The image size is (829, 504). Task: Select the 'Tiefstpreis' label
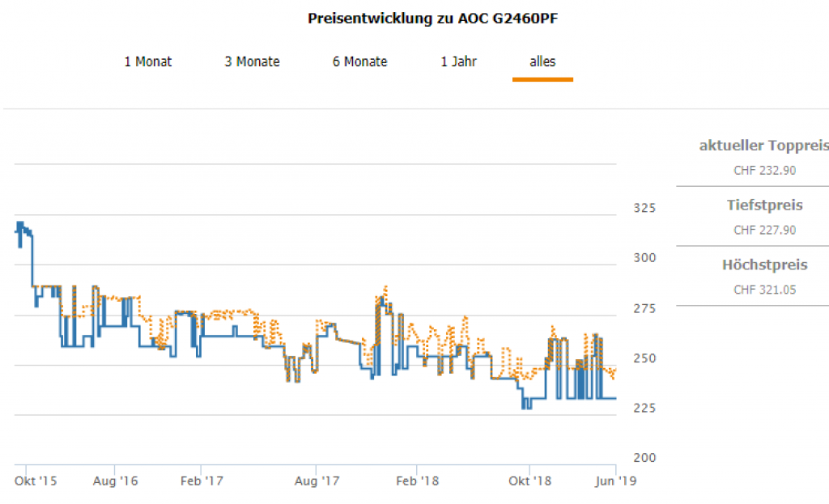[764, 205]
